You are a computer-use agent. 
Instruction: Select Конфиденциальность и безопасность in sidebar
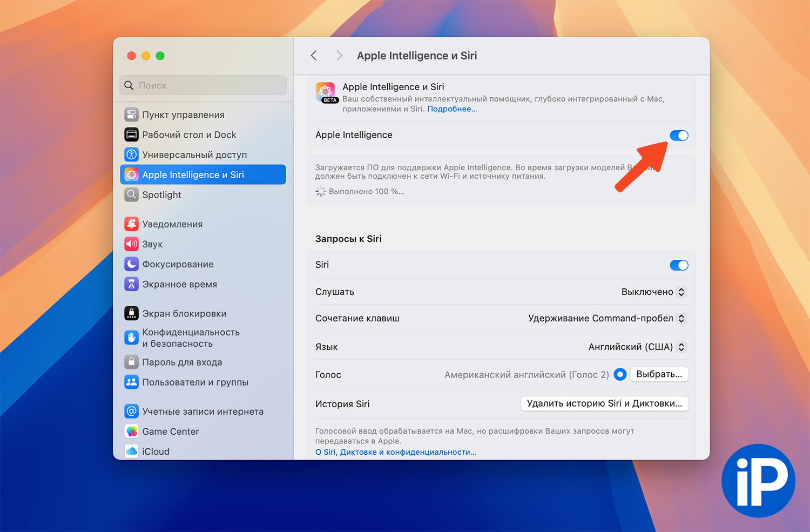(203, 338)
